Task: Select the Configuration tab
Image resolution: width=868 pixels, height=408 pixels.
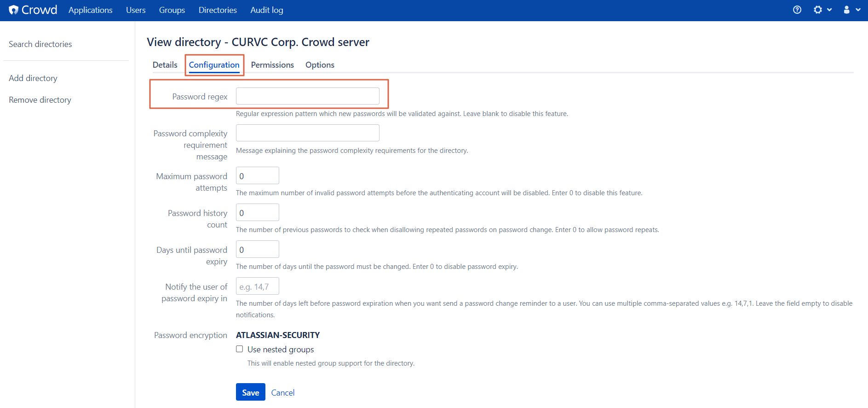Action: pyautogui.click(x=214, y=65)
